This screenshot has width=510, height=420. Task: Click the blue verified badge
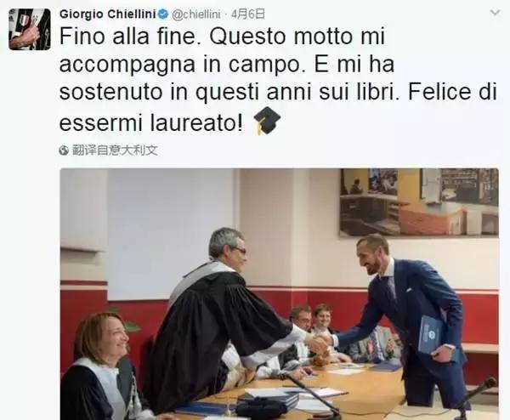point(163,14)
